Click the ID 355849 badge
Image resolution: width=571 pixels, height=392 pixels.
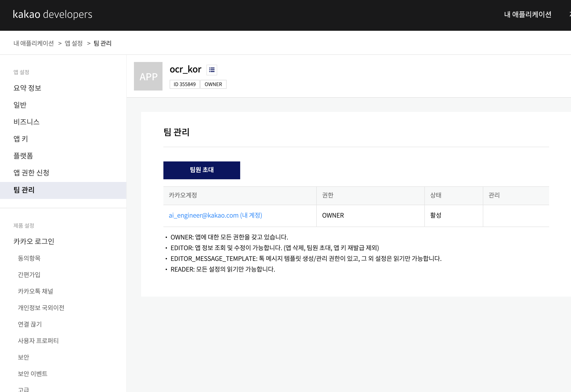(x=185, y=84)
